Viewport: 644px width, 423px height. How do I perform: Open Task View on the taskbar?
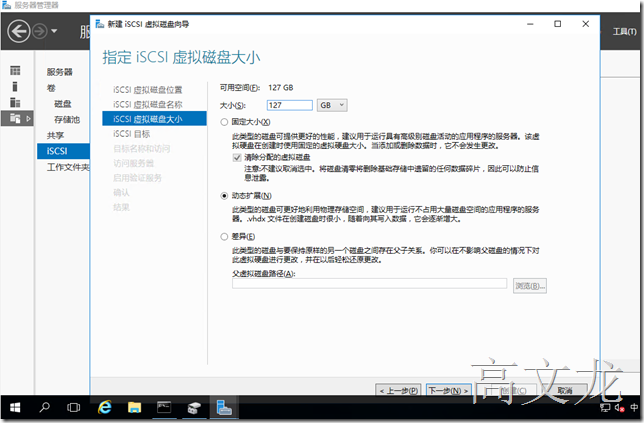(74, 407)
